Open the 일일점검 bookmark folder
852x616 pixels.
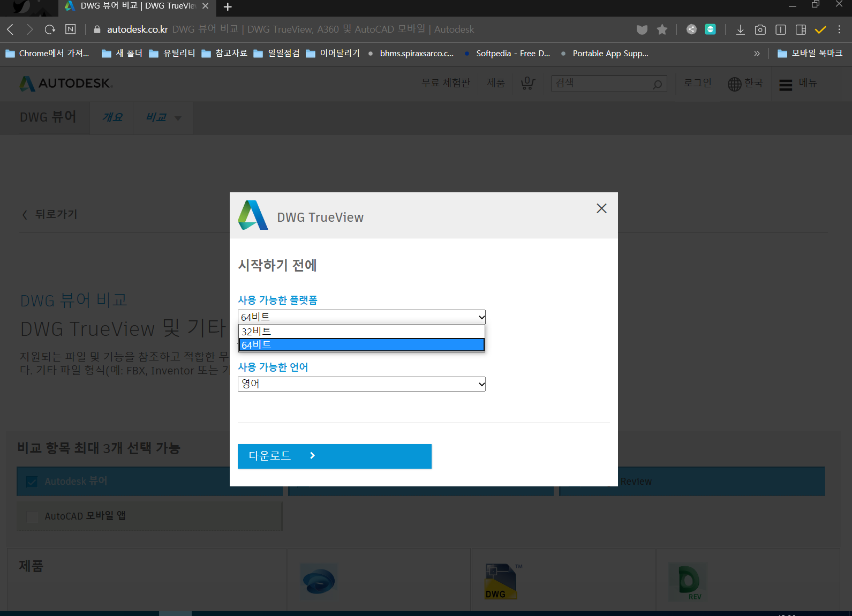276,54
